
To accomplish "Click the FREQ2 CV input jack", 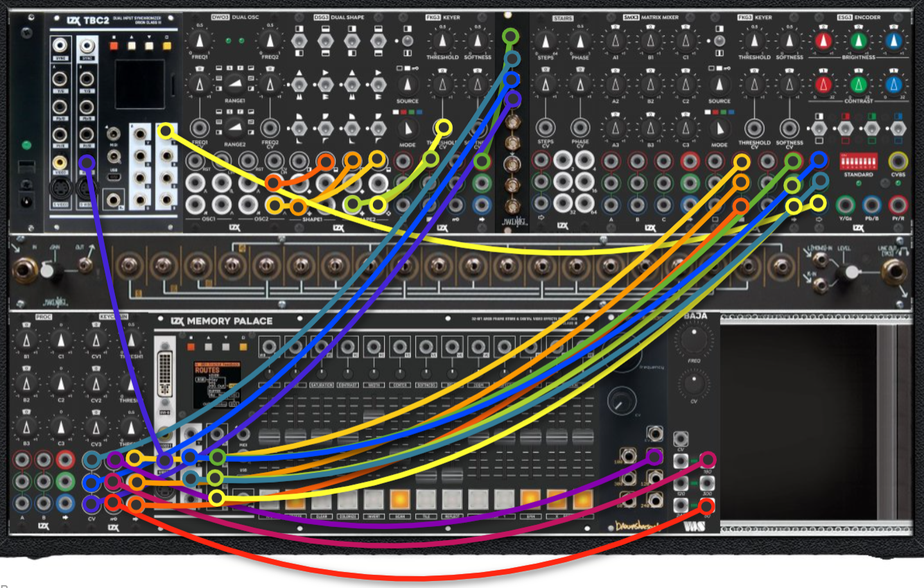I will click(270, 128).
